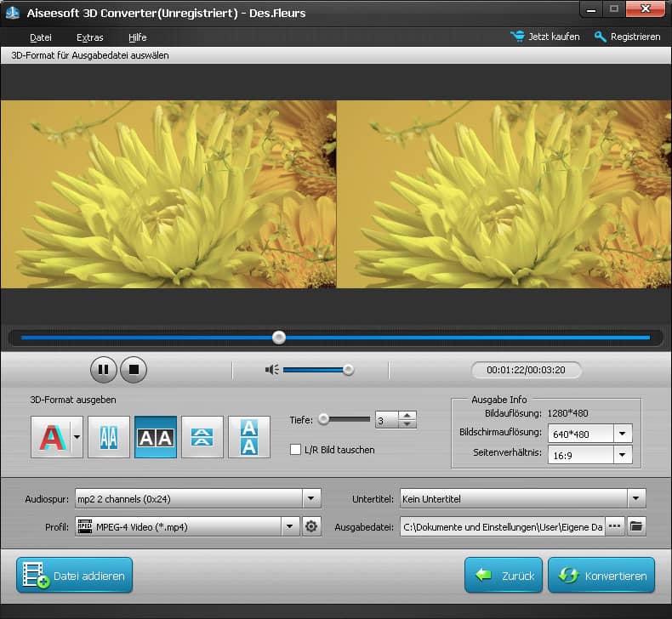
Task: Open the Datei menu
Action: click(41, 37)
